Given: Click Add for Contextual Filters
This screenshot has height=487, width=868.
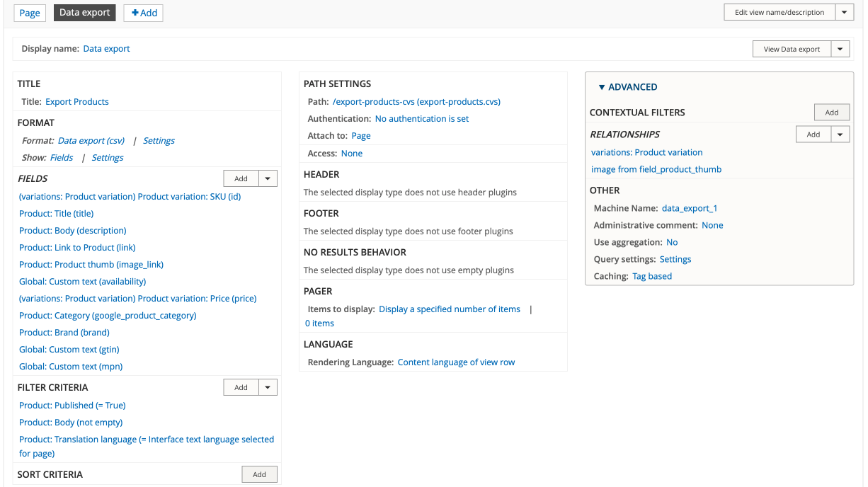Looking at the screenshot, I should (x=831, y=112).
